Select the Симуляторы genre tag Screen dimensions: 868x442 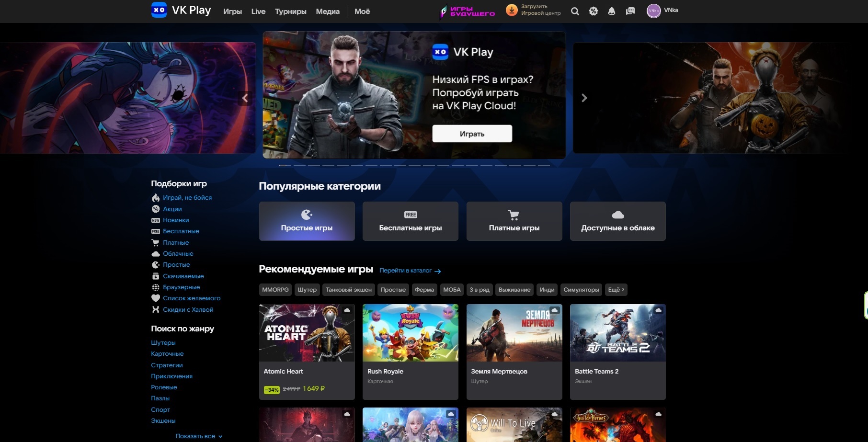point(581,290)
